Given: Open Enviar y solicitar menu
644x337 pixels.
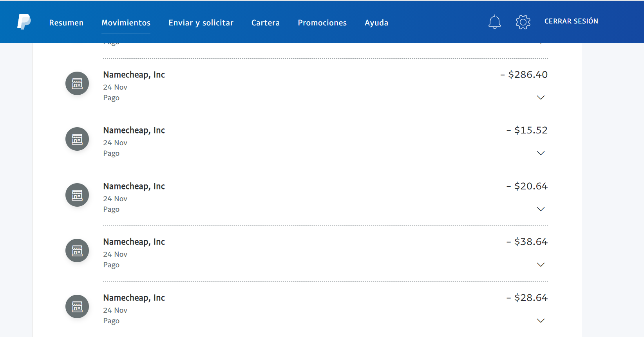Looking at the screenshot, I should 201,23.
